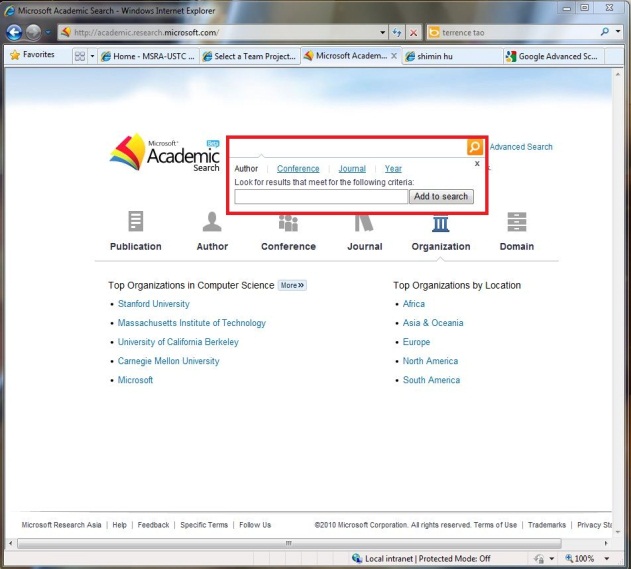Expand the Quick Tabs list dropdown arrow
Image resolution: width=631 pixels, height=569 pixels.
pyautogui.click(x=92, y=56)
